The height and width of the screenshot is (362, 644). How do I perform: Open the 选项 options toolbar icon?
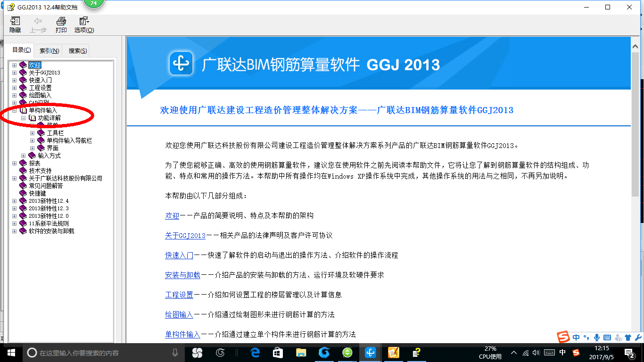coord(84,21)
